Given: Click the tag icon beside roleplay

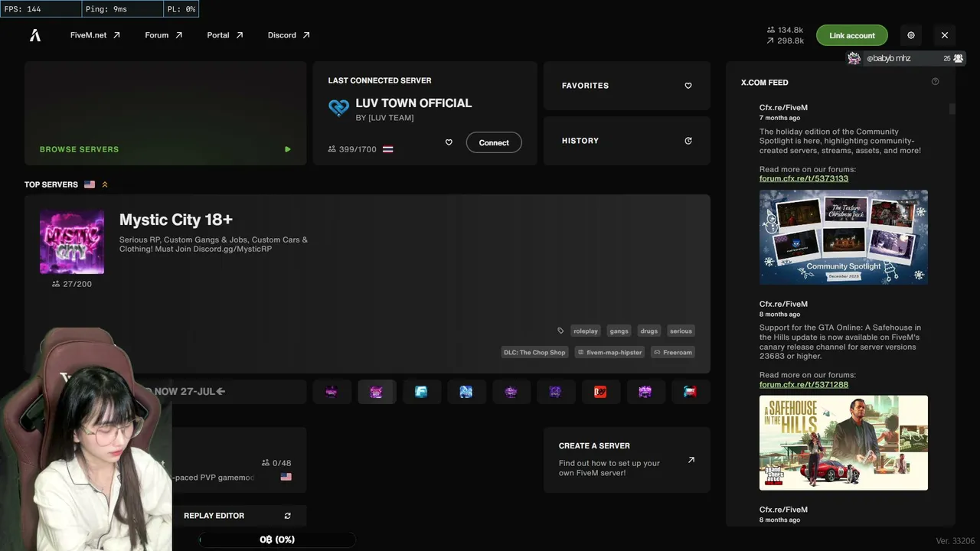Looking at the screenshot, I should (560, 331).
